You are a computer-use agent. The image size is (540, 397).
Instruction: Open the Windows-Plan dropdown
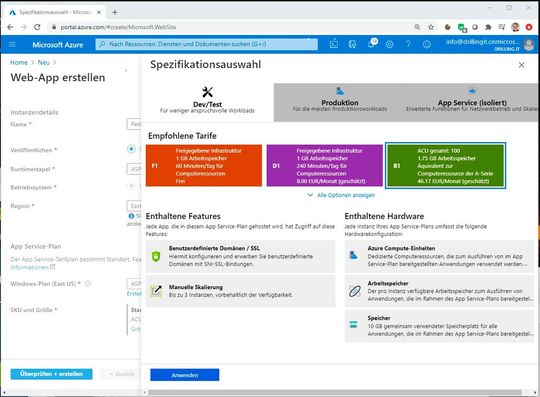pyautogui.click(x=134, y=284)
